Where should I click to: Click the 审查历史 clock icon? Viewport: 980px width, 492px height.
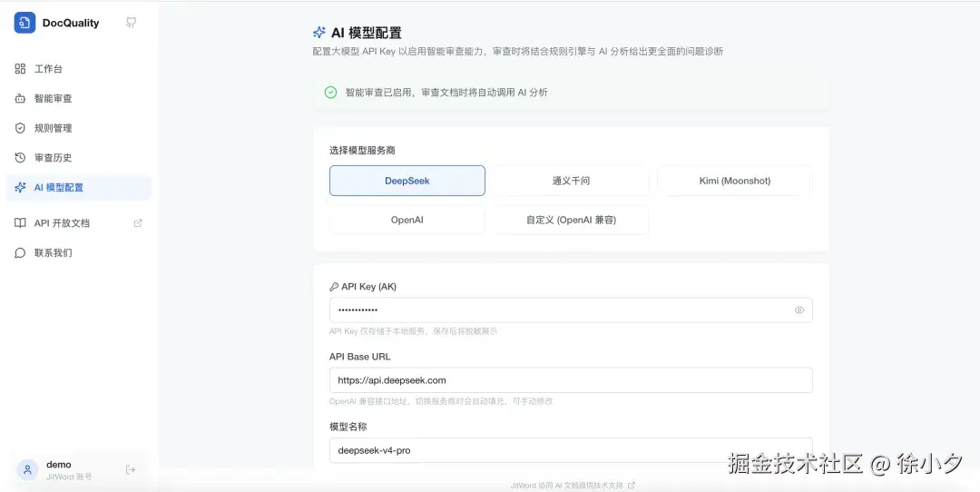[20, 158]
